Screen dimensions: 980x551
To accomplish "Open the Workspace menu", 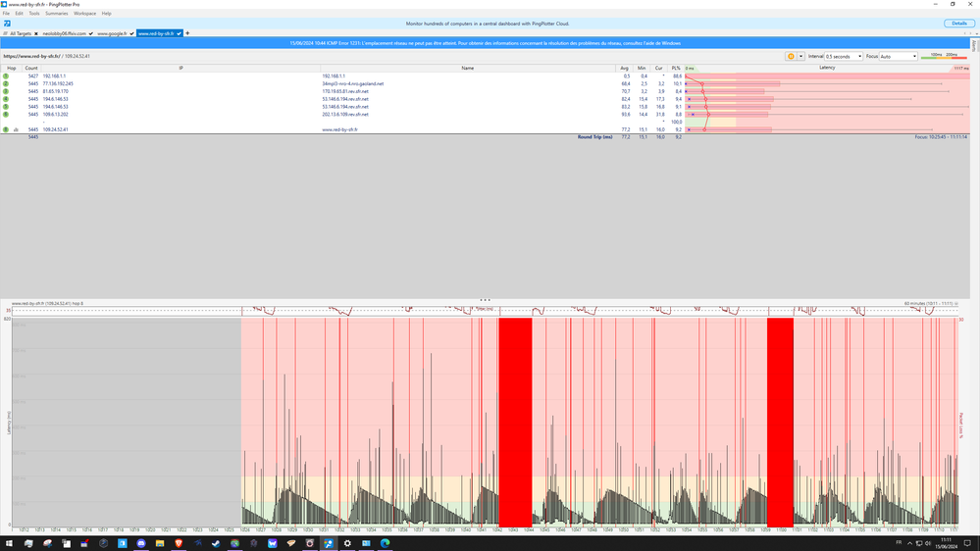I will click(x=85, y=14).
